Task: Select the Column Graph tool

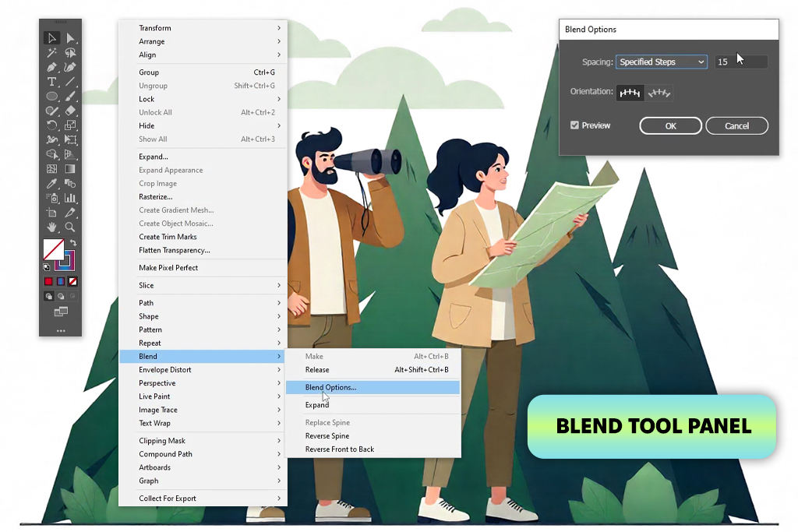Action: coord(70,198)
